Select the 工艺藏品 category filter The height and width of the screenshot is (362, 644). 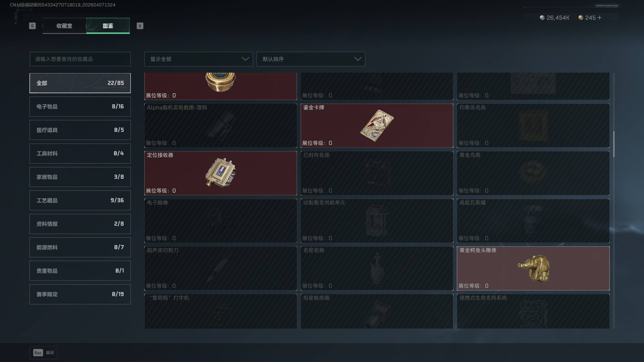pos(80,200)
